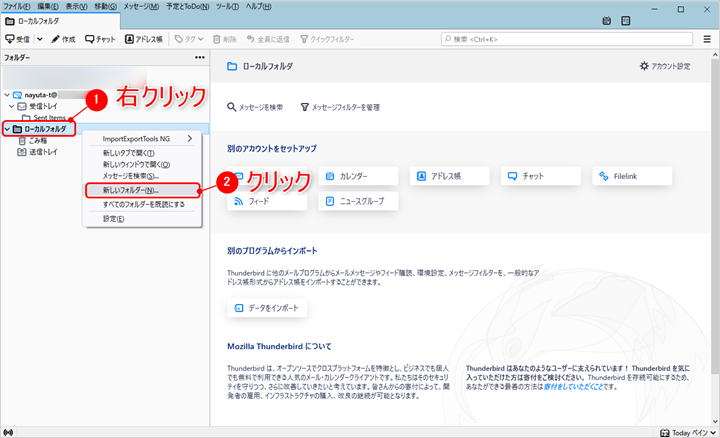Toggle the Today ペイン button

pyautogui.click(x=688, y=432)
